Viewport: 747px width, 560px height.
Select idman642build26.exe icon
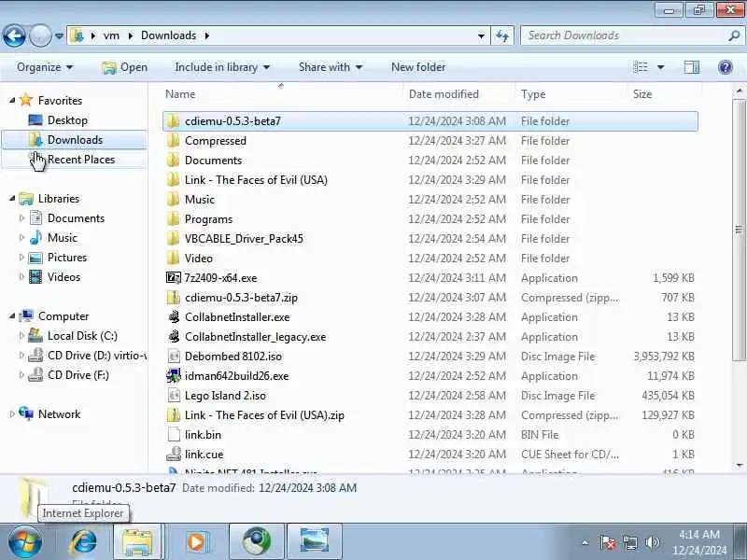click(174, 376)
